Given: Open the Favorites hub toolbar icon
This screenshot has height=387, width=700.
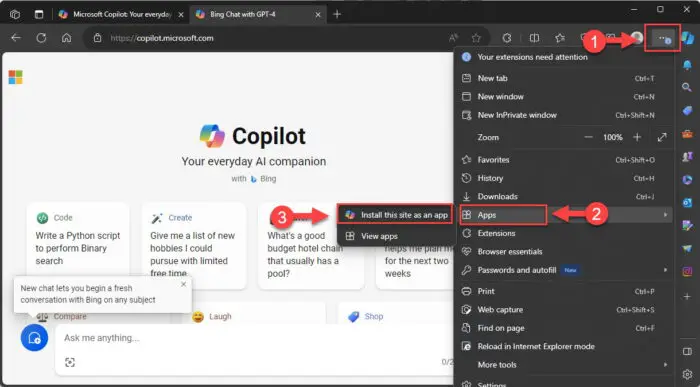Looking at the screenshot, I should coord(560,38).
